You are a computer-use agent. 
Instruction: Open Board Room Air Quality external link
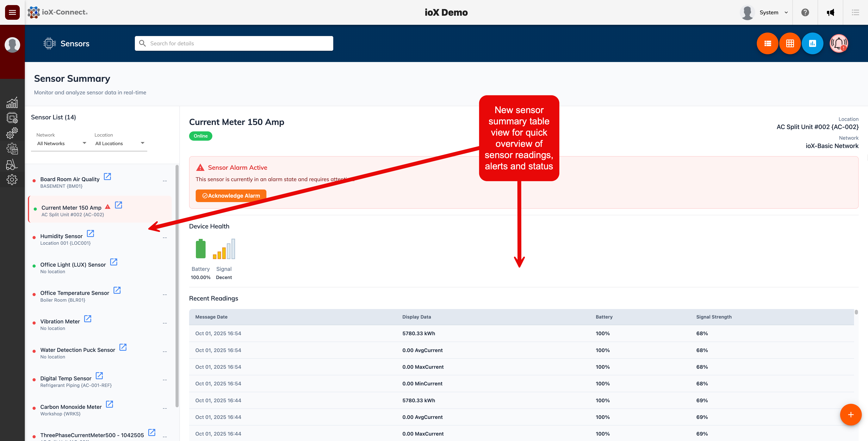(108, 177)
